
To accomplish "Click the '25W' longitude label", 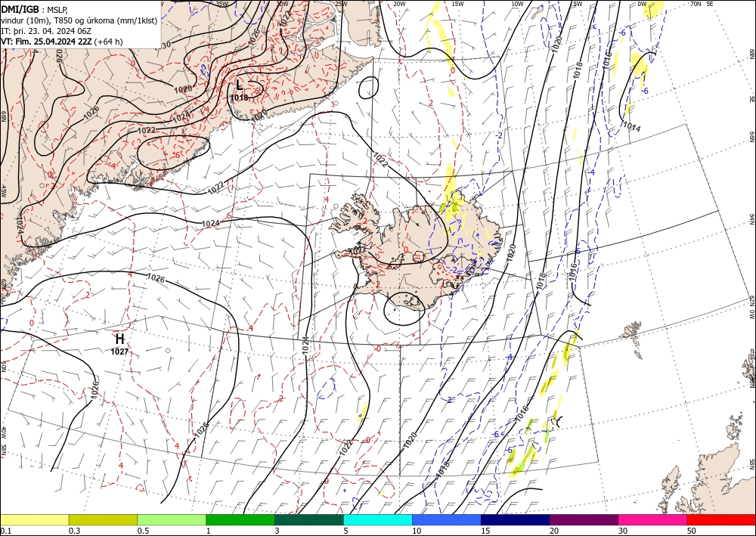I will pyautogui.click(x=340, y=4).
